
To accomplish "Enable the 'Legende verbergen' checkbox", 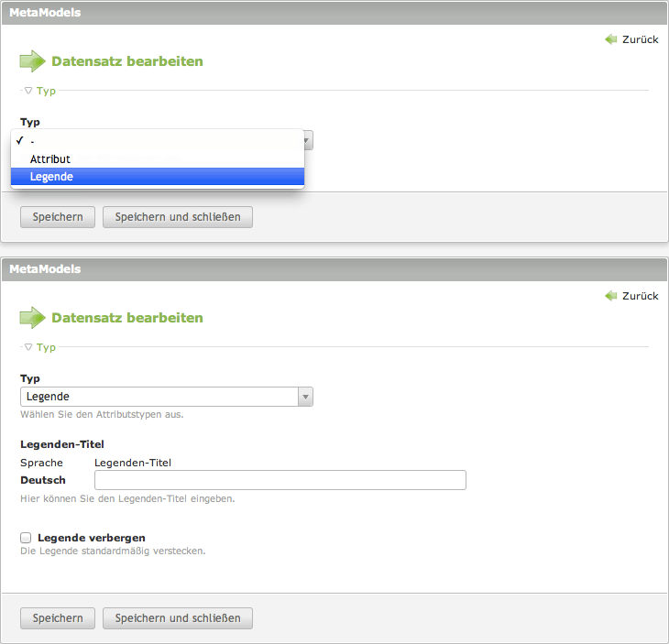I will click(26, 538).
